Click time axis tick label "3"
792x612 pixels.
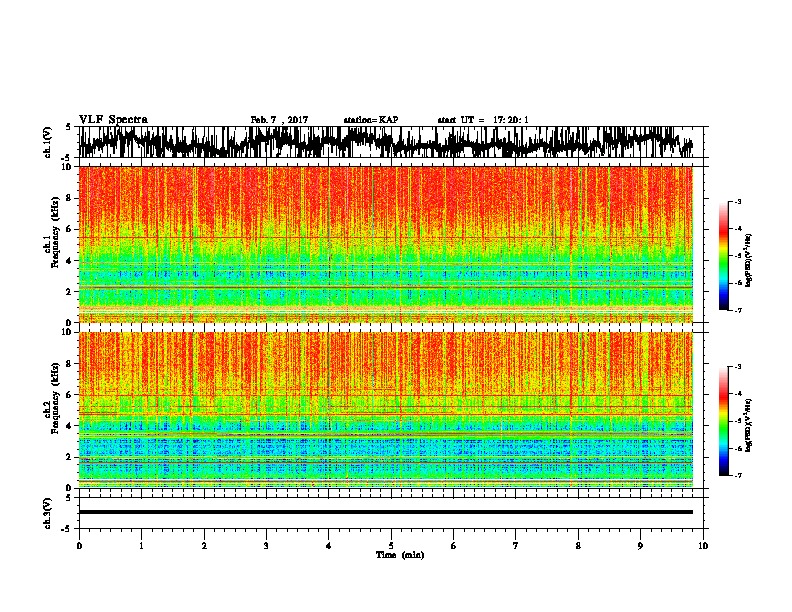266,546
